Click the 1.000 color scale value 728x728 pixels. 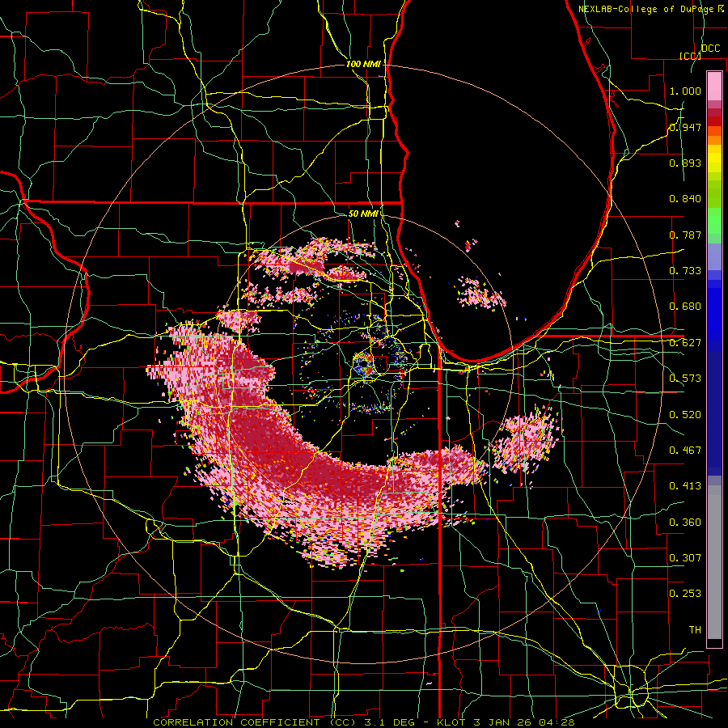[x=685, y=91]
